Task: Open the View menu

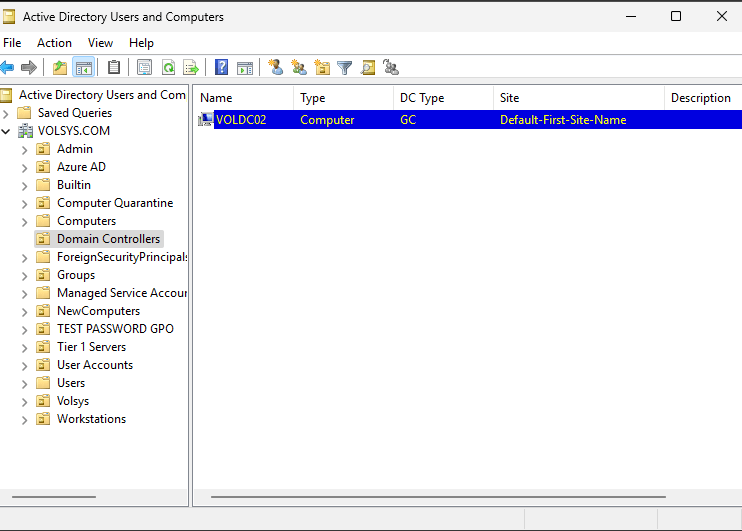Action: 100,43
